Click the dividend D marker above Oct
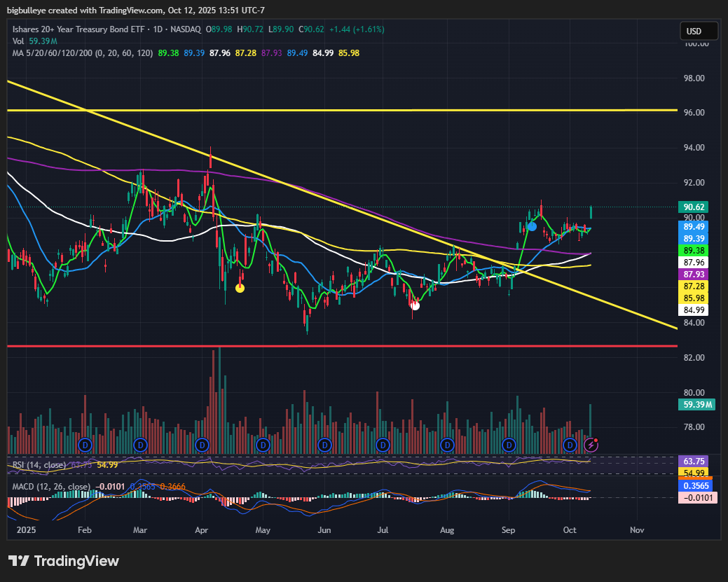 pos(570,445)
